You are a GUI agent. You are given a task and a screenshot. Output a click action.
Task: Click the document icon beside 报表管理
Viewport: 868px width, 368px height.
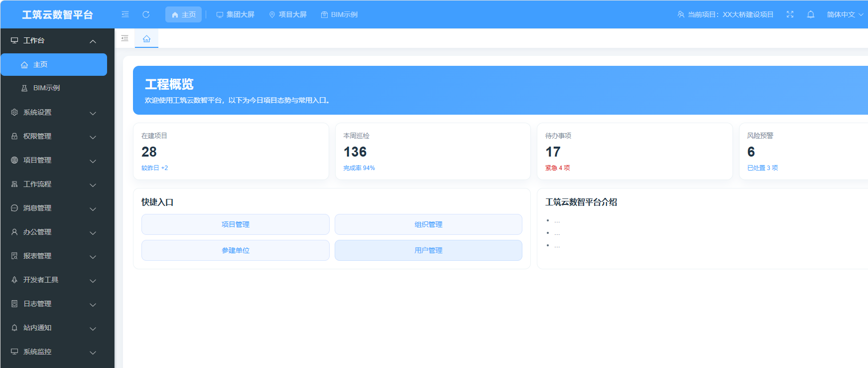[x=14, y=256]
